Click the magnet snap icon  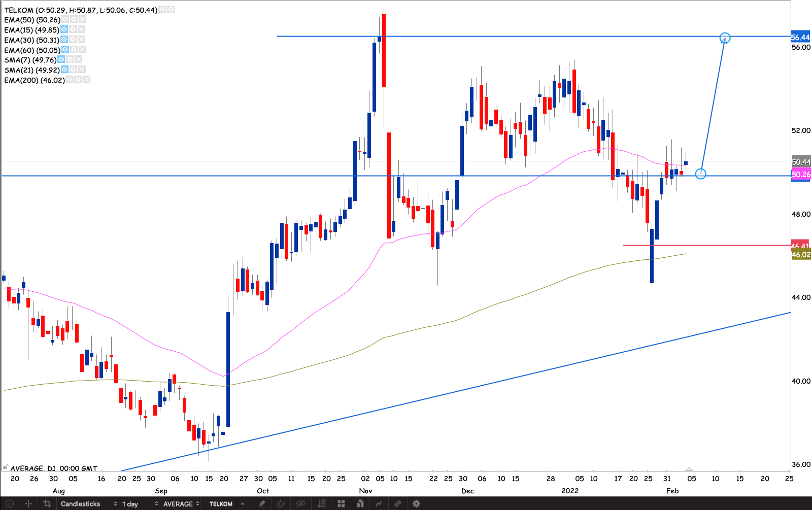(281, 503)
